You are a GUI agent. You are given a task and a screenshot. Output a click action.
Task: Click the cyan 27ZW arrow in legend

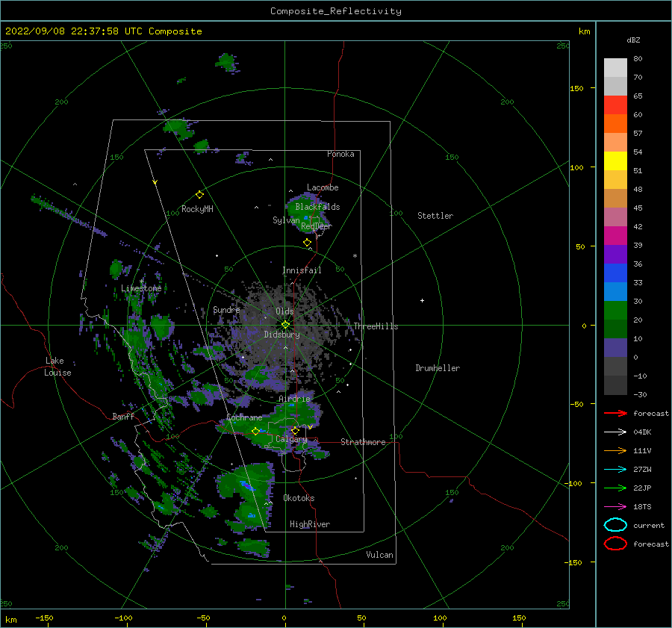click(615, 470)
